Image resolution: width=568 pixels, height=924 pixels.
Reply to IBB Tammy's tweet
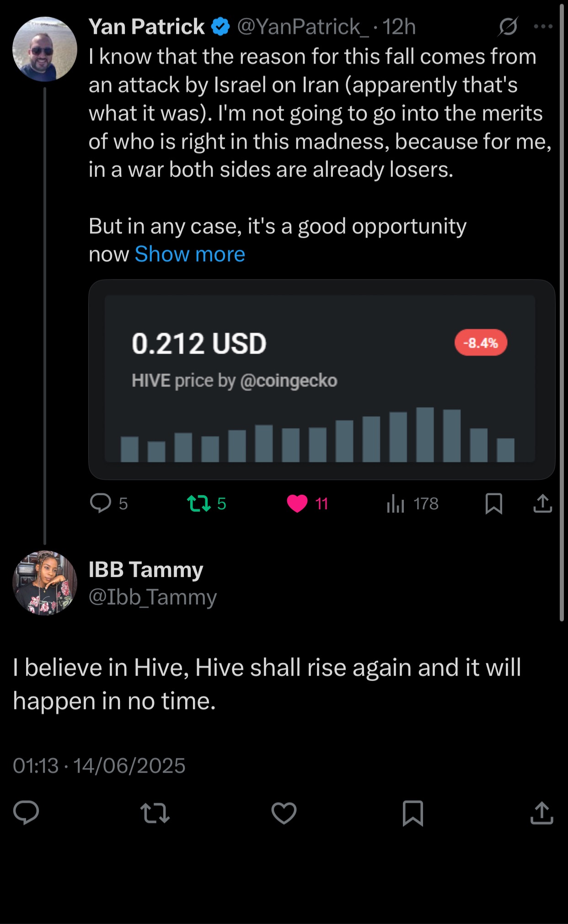[x=26, y=813]
